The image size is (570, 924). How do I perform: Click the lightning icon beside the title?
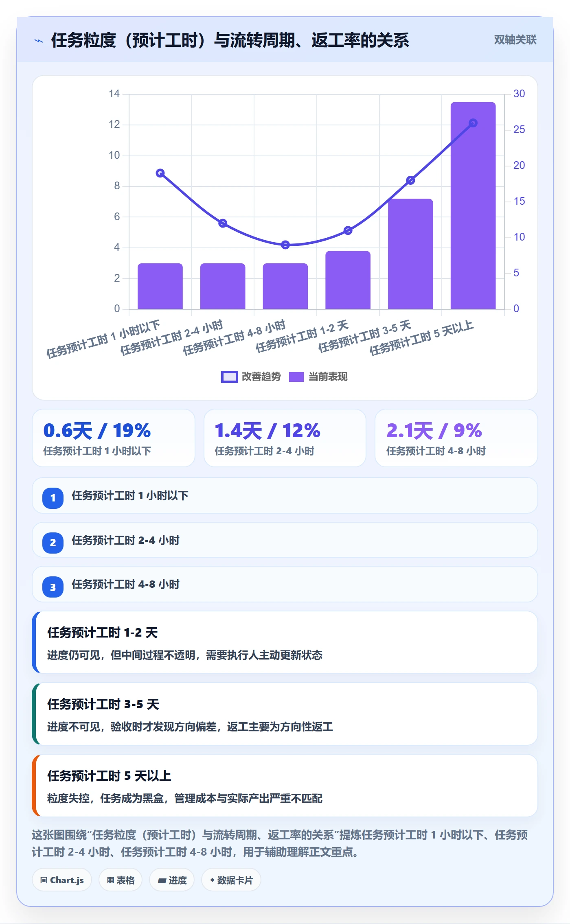(x=39, y=41)
